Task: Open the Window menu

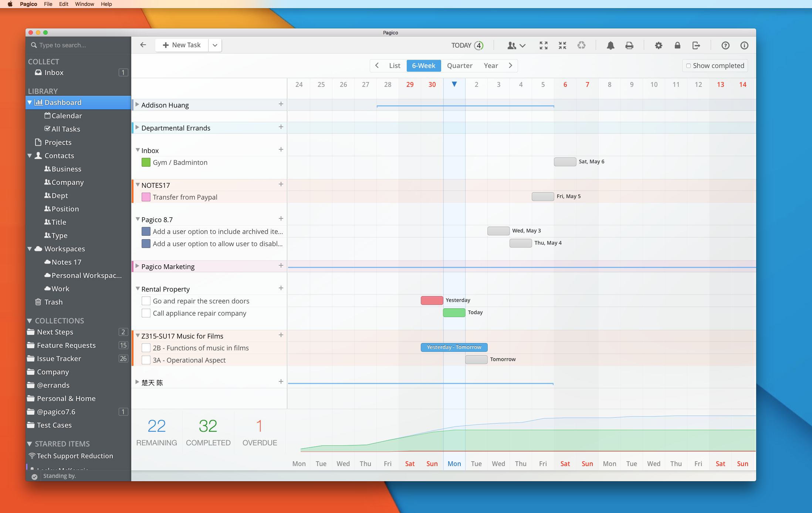Action: 84,4
